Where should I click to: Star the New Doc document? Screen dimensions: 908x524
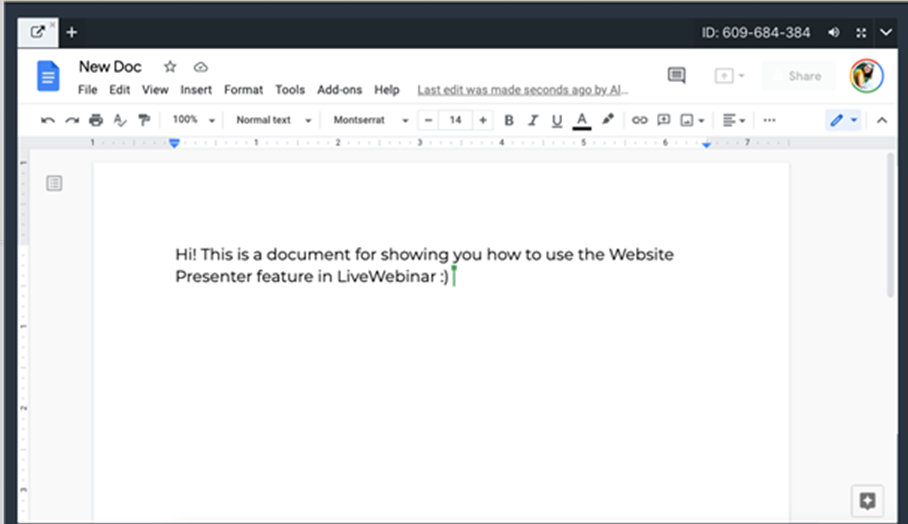[170, 67]
